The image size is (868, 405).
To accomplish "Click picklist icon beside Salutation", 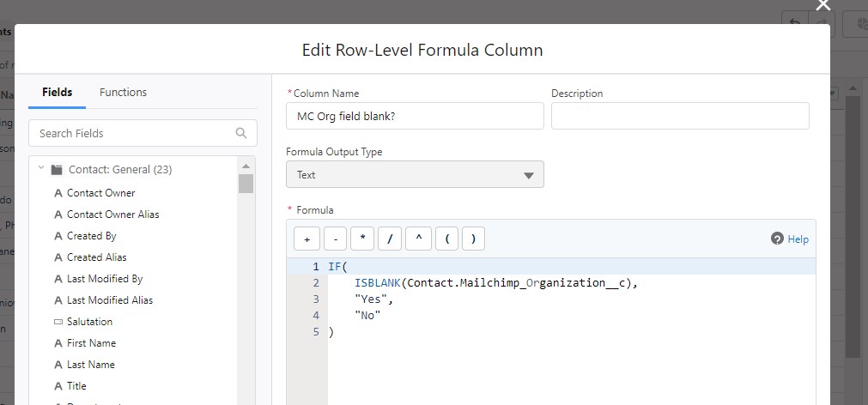I will 58,322.
